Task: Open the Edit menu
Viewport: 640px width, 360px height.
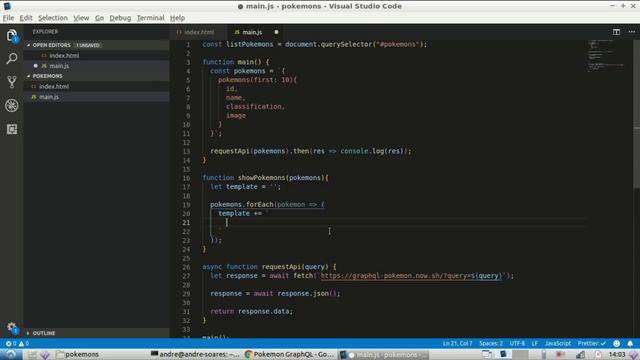Action: click(x=26, y=18)
